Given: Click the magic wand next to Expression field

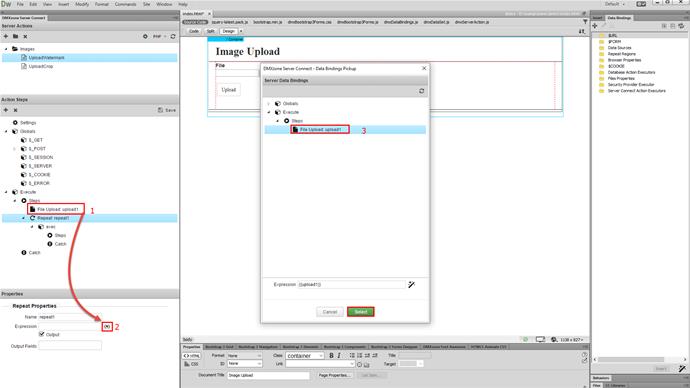Looking at the screenshot, I should click(x=411, y=285).
